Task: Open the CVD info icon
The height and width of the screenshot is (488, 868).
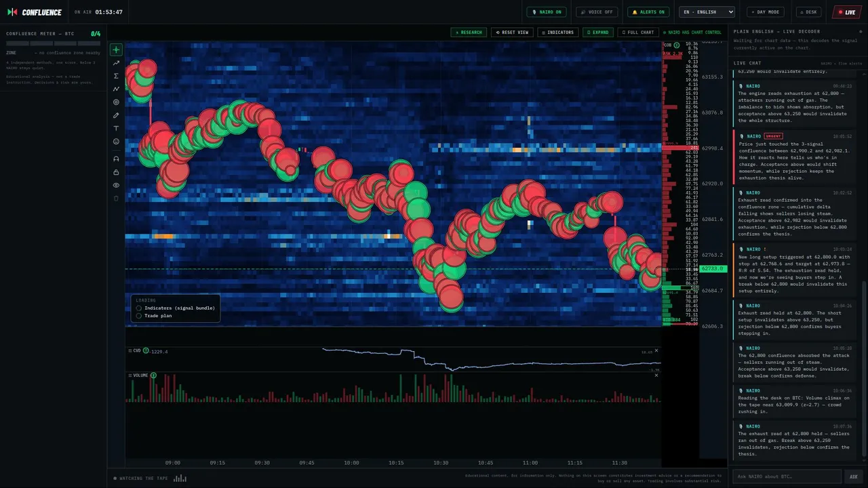Action: tap(146, 351)
